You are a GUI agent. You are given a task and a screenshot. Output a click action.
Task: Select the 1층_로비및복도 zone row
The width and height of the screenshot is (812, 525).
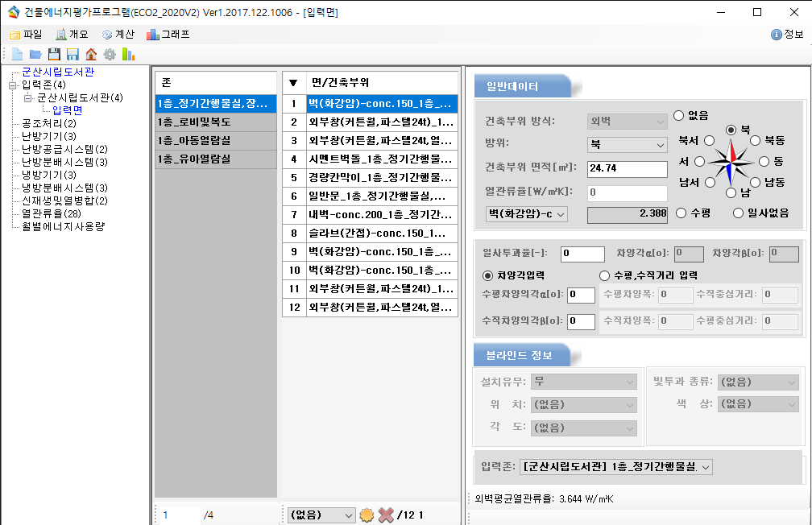(215, 122)
